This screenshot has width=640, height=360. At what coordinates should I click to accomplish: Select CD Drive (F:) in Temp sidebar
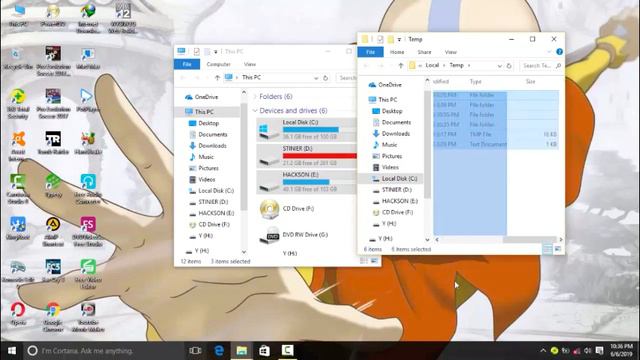coord(393,212)
